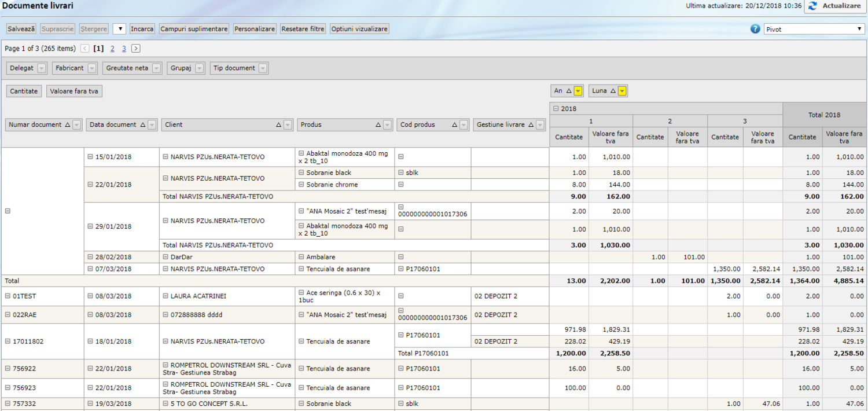Click the Actualizare refresh button

click(x=835, y=6)
